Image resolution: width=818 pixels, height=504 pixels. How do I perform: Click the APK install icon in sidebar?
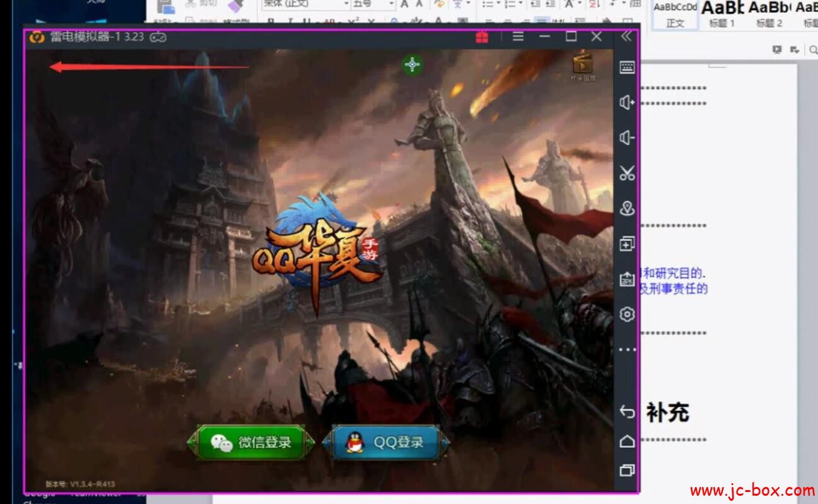click(627, 279)
